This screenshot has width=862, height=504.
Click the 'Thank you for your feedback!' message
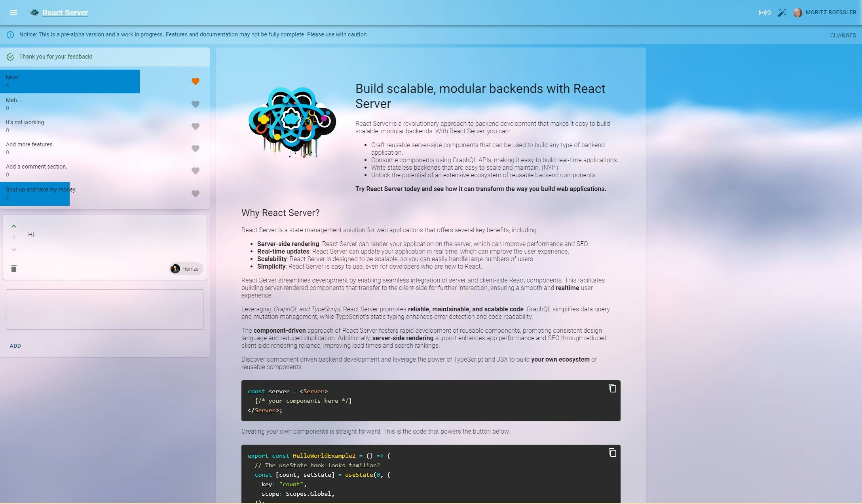click(56, 57)
